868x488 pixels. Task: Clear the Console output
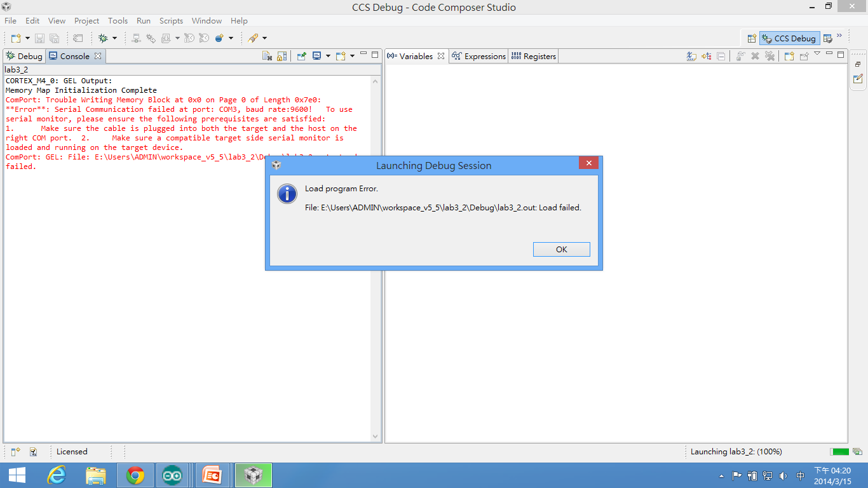268,56
